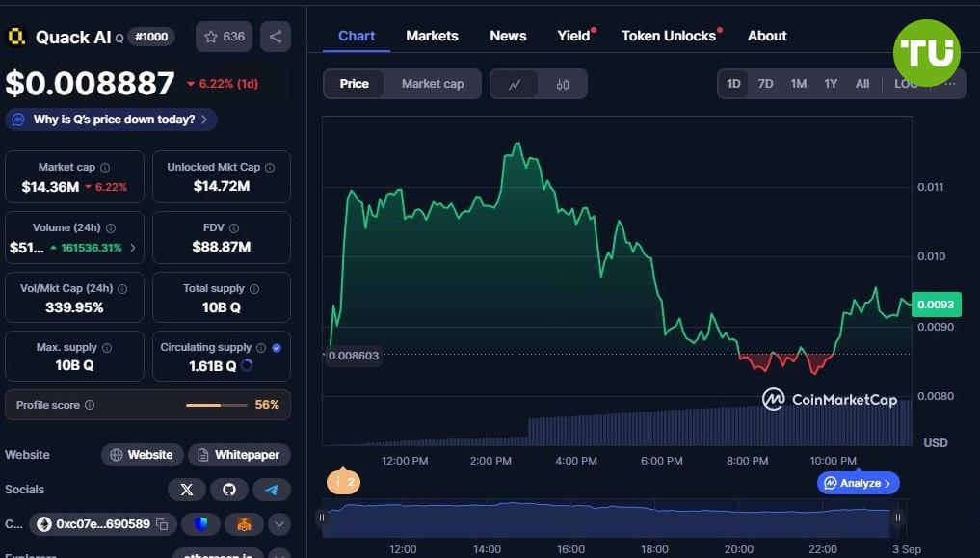Set chart range to 7D
The height and width of the screenshot is (558, 980).
(x=766, y=84)
